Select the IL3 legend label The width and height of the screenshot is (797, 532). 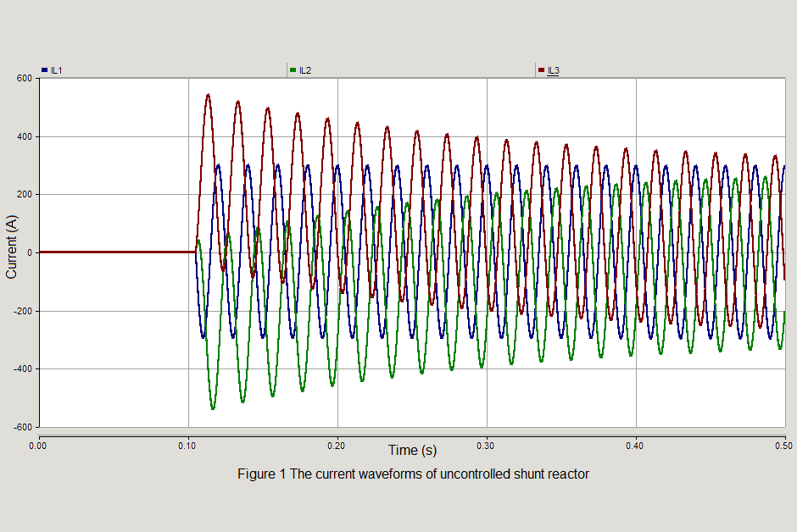(554, 69)
